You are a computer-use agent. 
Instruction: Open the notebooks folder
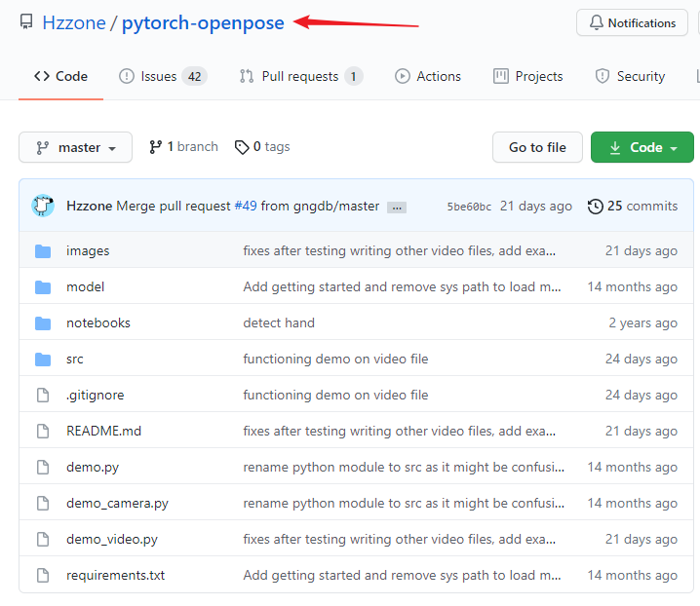[x=98, y=323]
